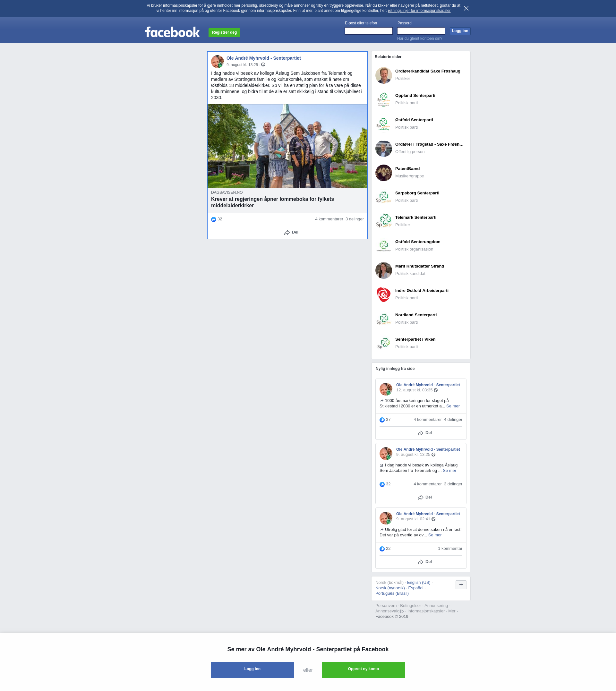Click the plus button for more languages
This screenshot has height=691, width=616.
click(461, 585)
